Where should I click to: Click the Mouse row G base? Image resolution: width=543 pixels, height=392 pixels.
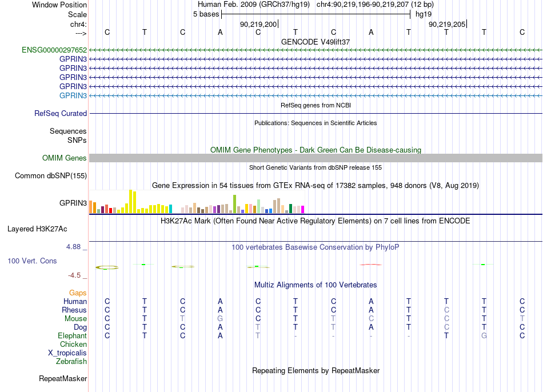coord(220,319)
